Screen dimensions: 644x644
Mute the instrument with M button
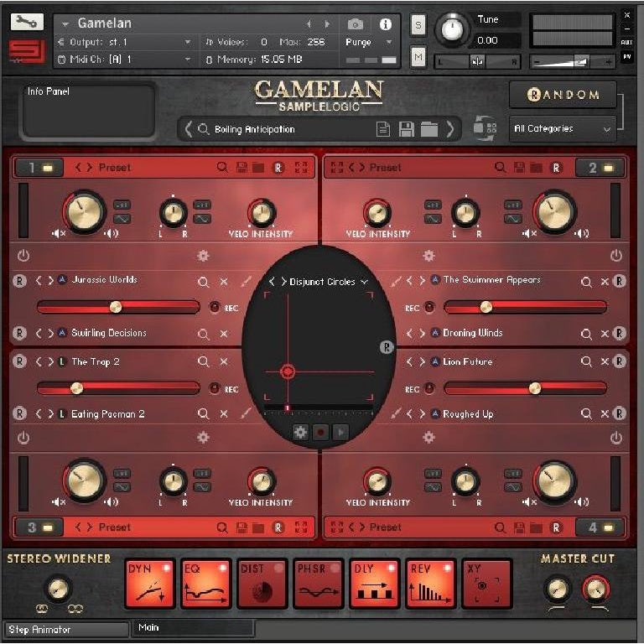coord(418,57)
